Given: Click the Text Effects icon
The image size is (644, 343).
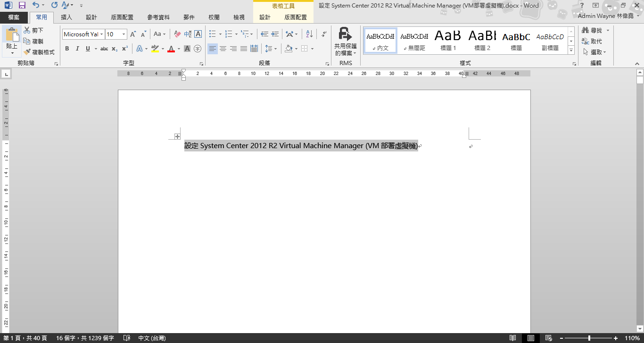Looking at the screenshot, I should [139, 49].
